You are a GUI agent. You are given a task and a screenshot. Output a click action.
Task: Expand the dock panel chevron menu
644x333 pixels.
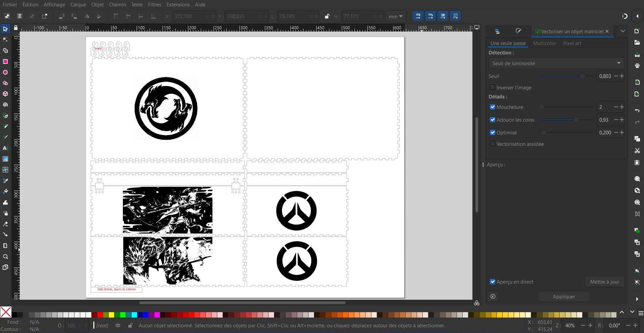click(x=623, y=31)
